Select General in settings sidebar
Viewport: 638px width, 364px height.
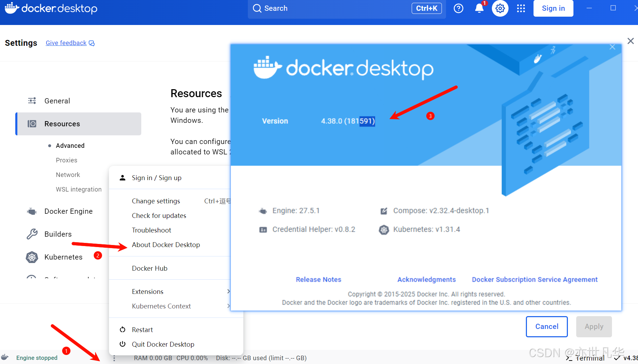tap(78, 101)
